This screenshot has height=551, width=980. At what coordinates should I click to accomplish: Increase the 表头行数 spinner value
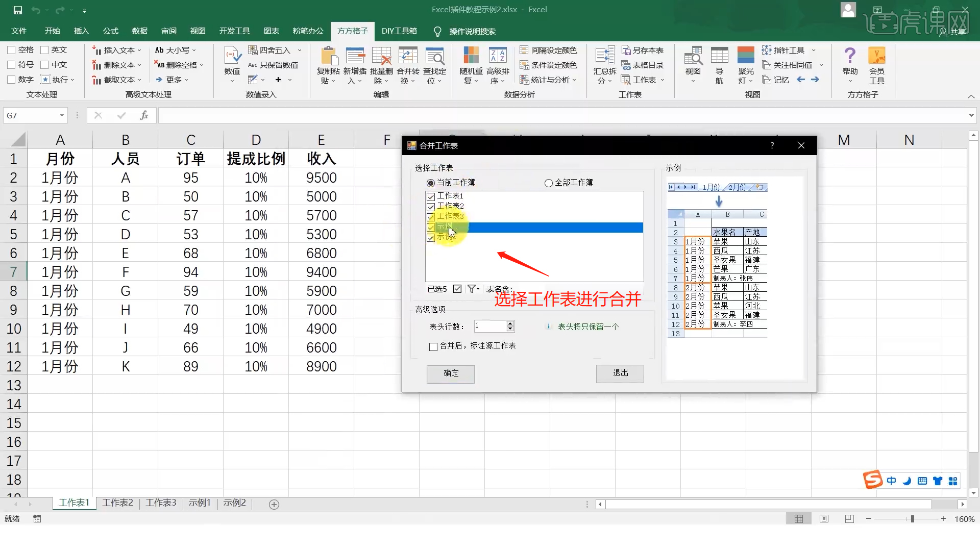(x=510, y=323)
